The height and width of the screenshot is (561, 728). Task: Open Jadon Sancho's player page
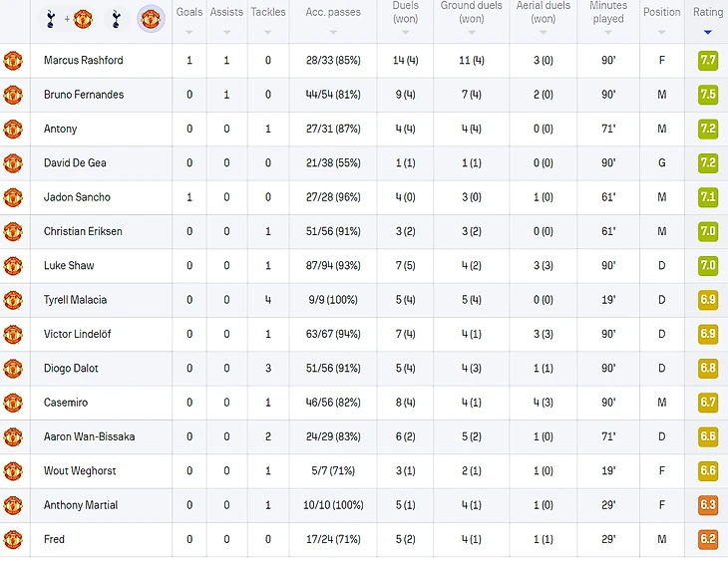(x=77, y=197)
